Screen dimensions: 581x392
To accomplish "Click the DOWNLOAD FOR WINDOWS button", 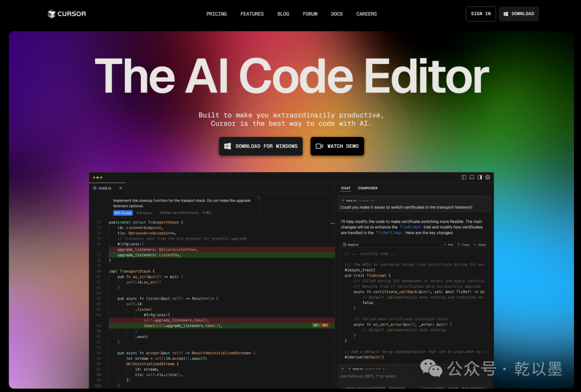I will coord(261,146).
